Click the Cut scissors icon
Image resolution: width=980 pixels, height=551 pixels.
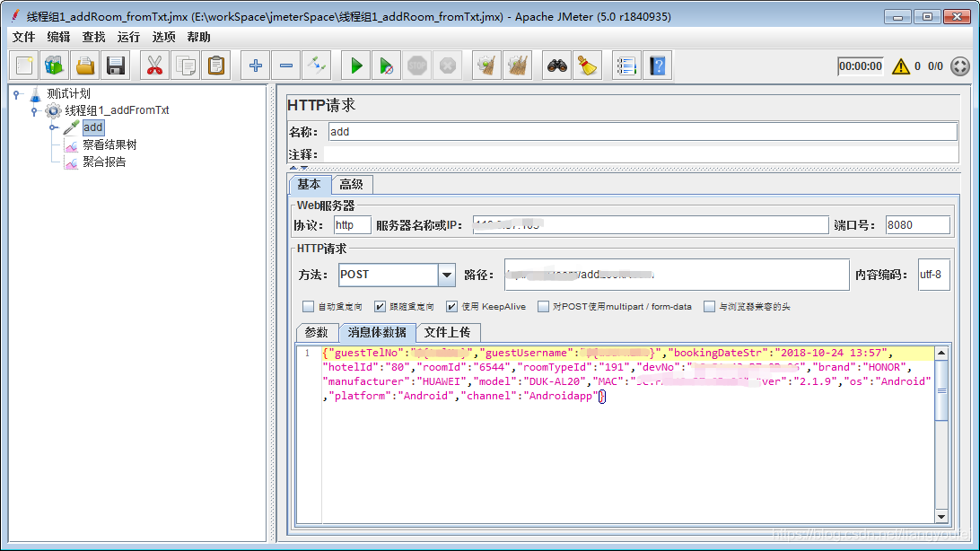coord(154,66)
